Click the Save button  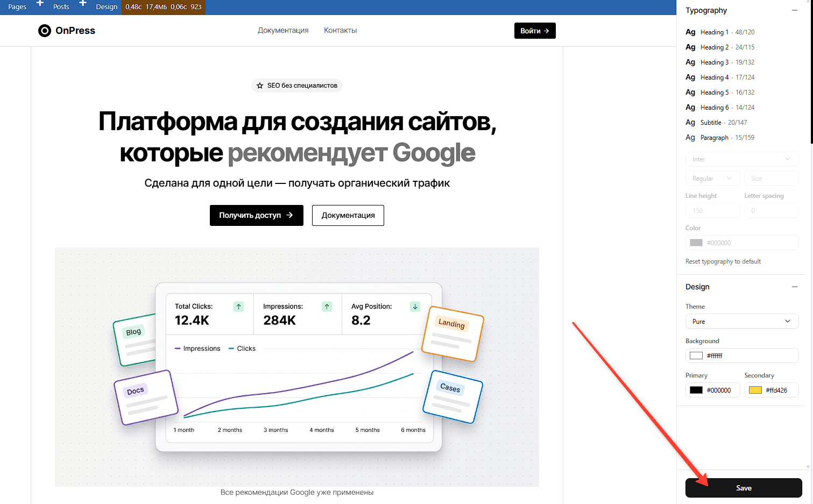coord(744,488)
